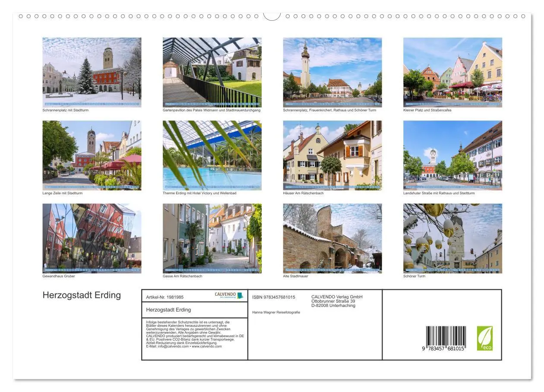Click the CALVENDO Verlag GmbH text

(337, 297)
